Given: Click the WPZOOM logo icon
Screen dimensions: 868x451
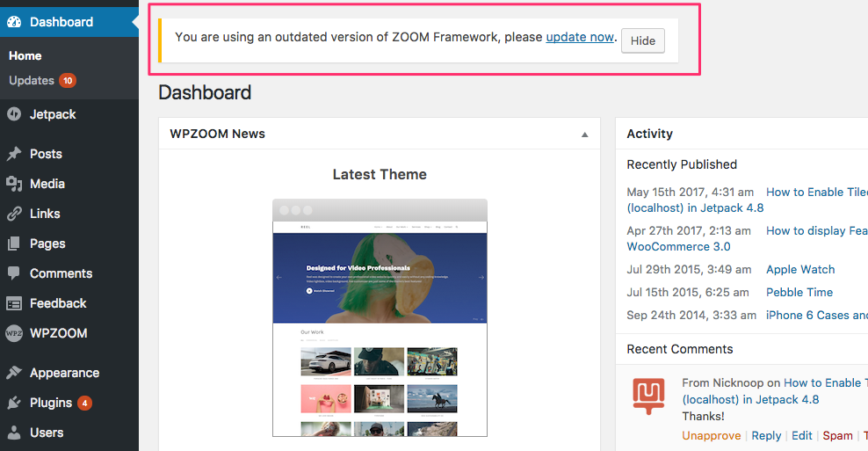Looking at the screenshot, I should pos(14,333).
